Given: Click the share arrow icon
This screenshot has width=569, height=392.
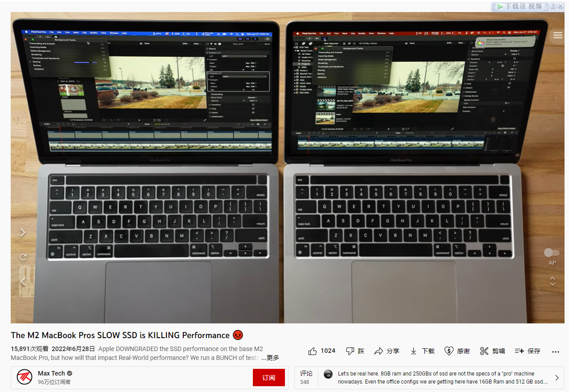Looking at the screenshot, I should [379, 351].
